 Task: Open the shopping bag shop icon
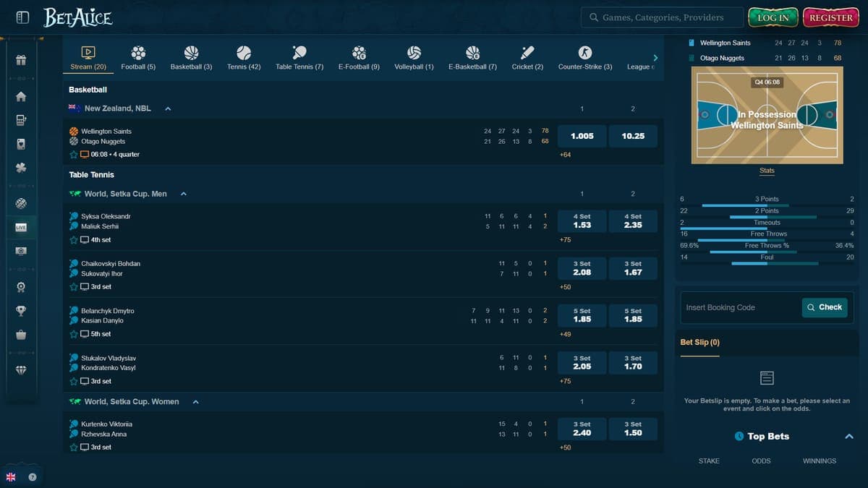pos(21,335)
